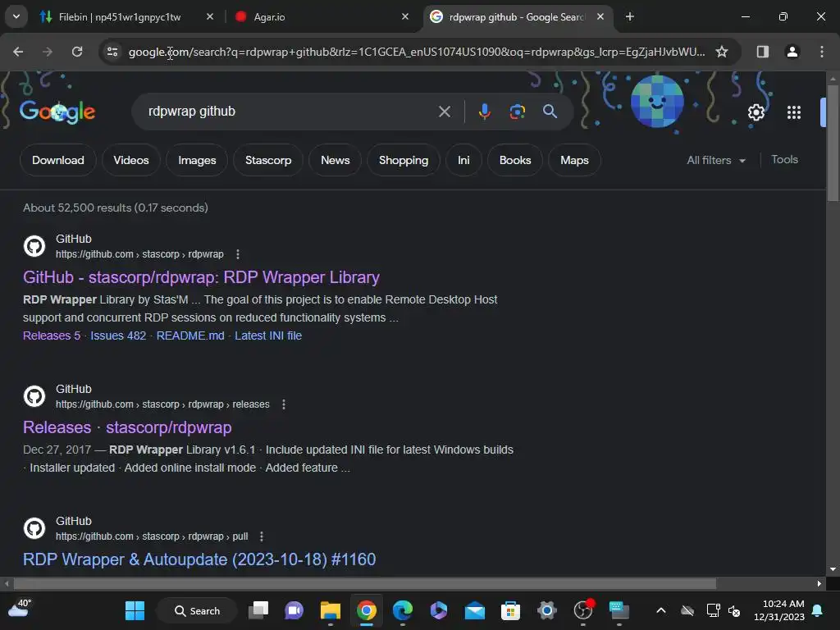Open the Releases 5 sitelink
This screenshot has width=840, height=630.
(x=52, y=336)
